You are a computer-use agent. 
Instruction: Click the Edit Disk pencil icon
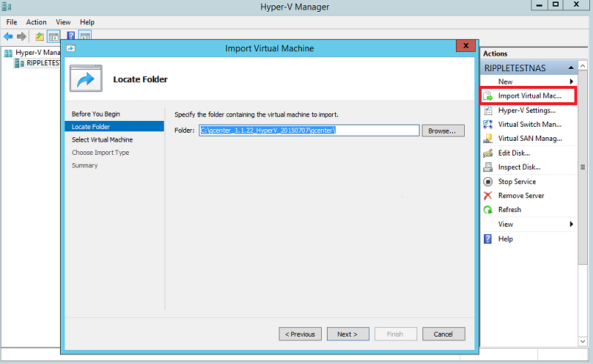coord(488,153)
